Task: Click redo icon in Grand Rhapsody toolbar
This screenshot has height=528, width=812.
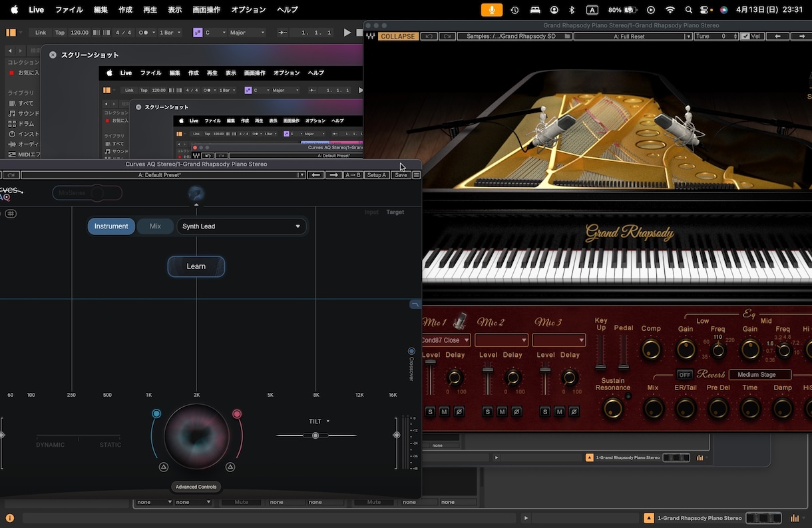Action: [447, 37]
